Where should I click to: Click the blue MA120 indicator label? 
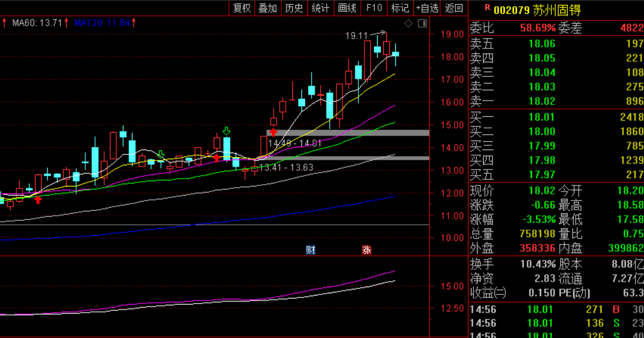[102, 23]
